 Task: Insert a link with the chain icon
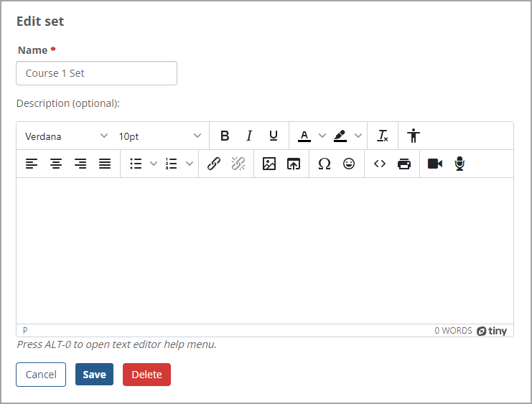pyautogui.click(x=213, y=164)
